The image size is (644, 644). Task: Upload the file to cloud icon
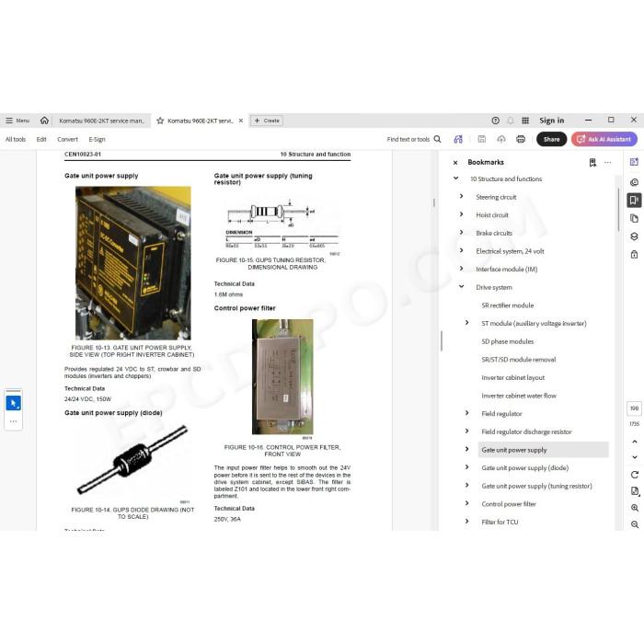[x=501, y=139]
